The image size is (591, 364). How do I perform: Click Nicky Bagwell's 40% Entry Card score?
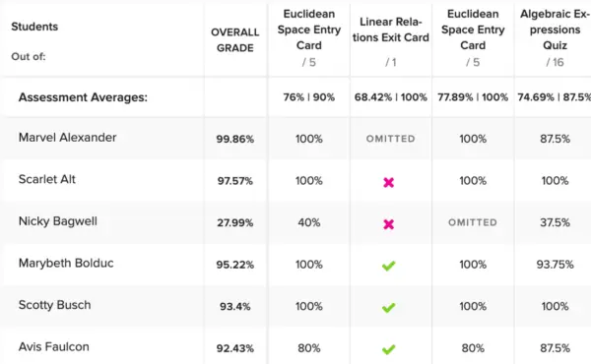(309, 222)
